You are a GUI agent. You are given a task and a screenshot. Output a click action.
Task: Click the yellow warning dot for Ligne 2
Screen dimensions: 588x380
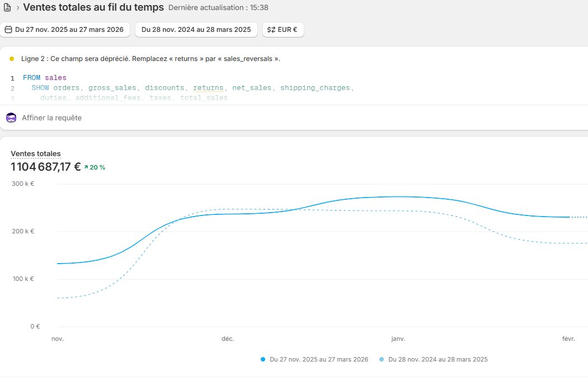[x=12, y=59]
